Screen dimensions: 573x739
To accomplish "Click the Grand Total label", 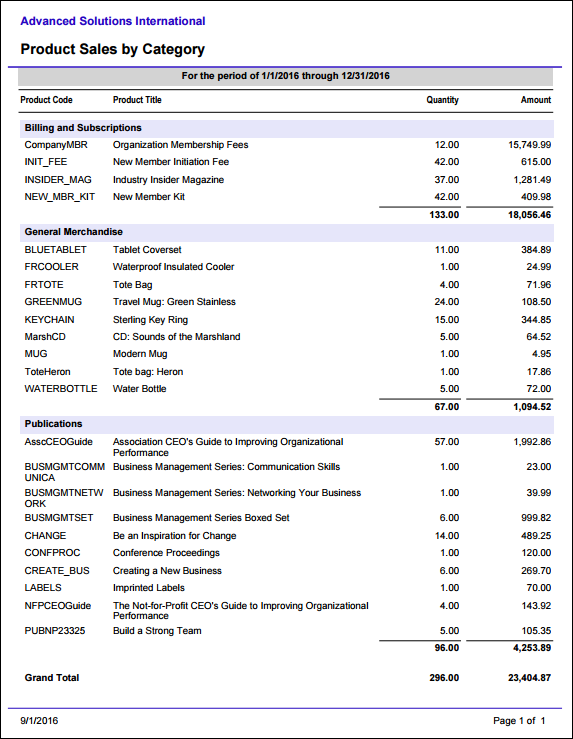I will click(x=52, y=678).
